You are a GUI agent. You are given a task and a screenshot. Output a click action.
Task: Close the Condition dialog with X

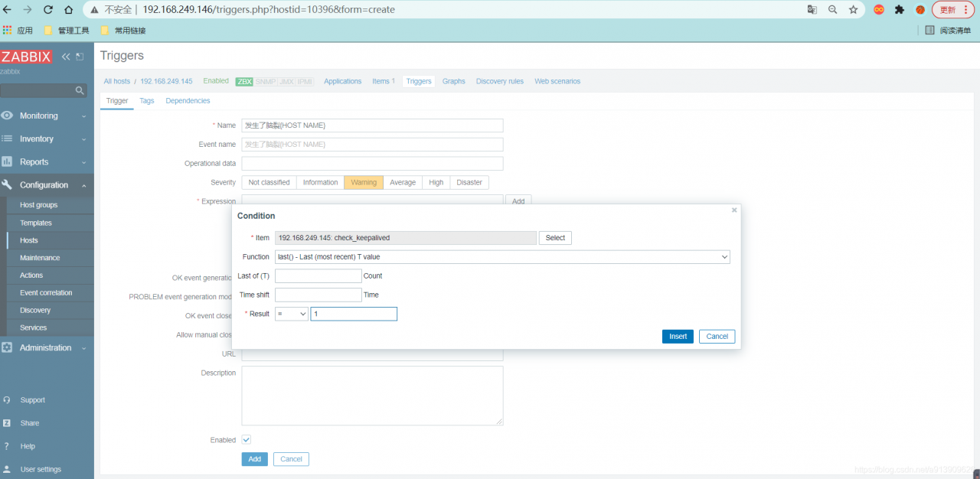[x=734, y=210]
